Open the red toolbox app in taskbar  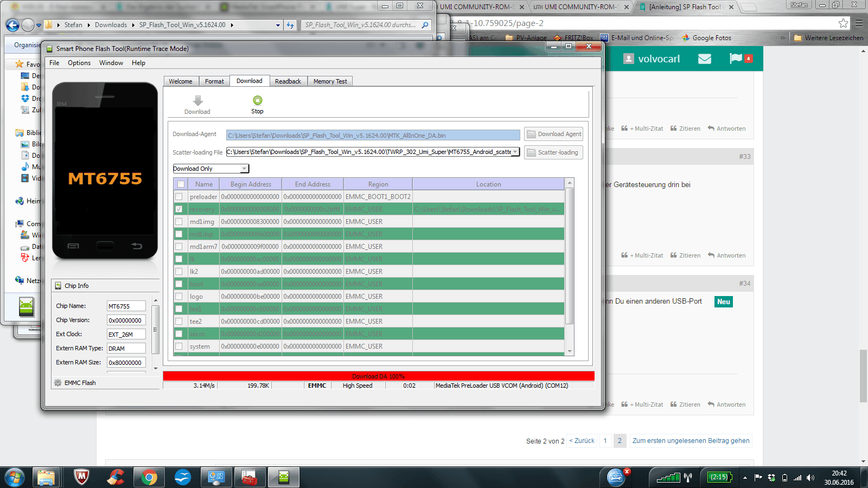coord(250,477)
